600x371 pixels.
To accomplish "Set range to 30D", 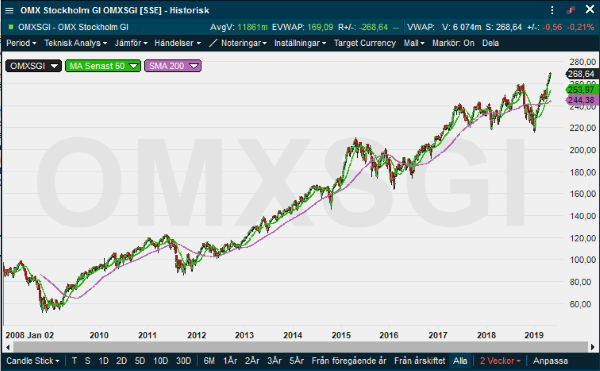I will click(183, 361).
